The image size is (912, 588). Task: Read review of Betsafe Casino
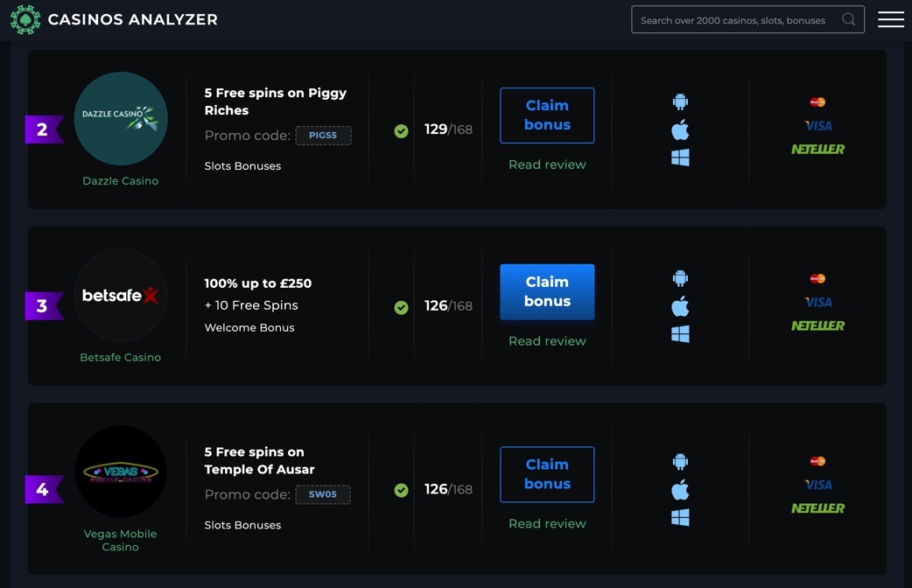coord(547,341)
